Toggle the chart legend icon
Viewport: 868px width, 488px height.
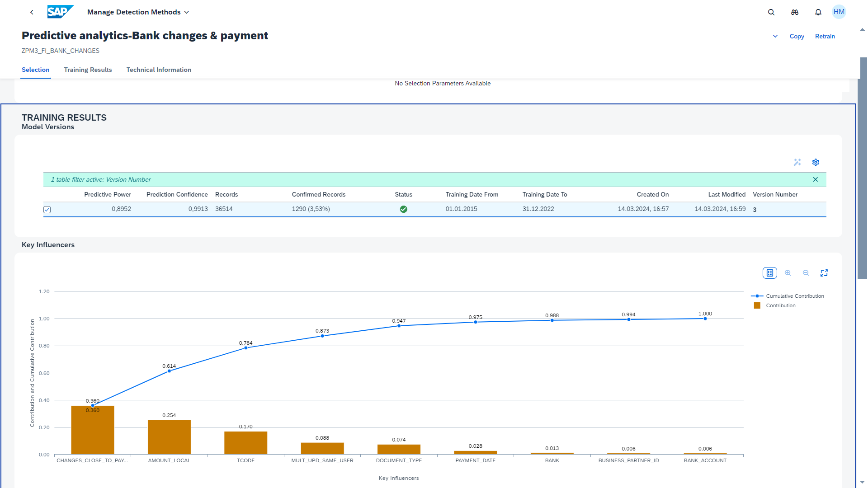coord(770,273)
